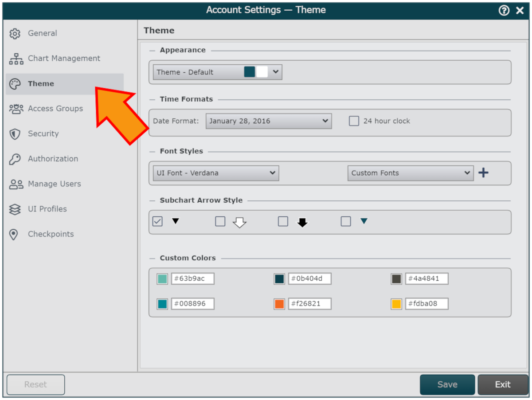This screenshot has height=400, width=532.
Task: Click the Authorization key icon
Action: (x=15, y=159)
